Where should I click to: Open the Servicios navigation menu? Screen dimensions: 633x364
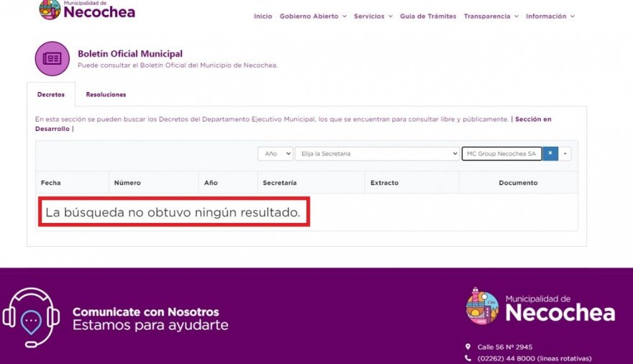[x=373, y=17]
